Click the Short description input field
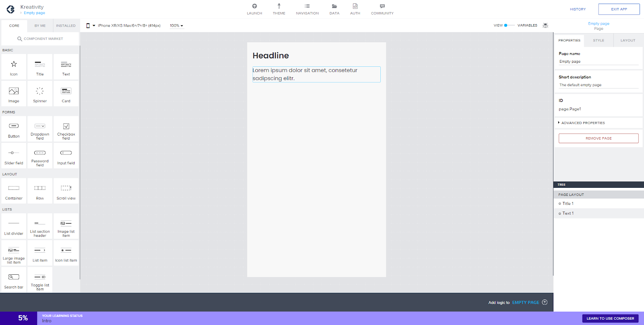 tap(599, 85)
